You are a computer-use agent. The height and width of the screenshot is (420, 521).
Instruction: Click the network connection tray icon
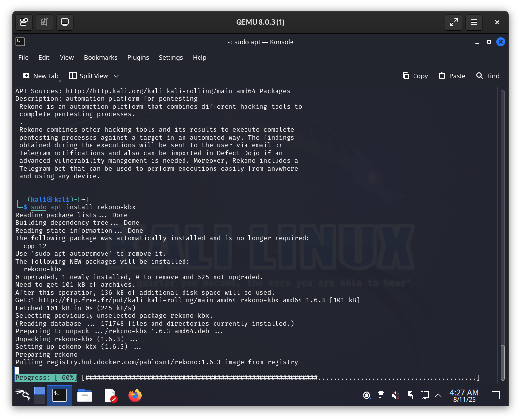coord(424,395)
